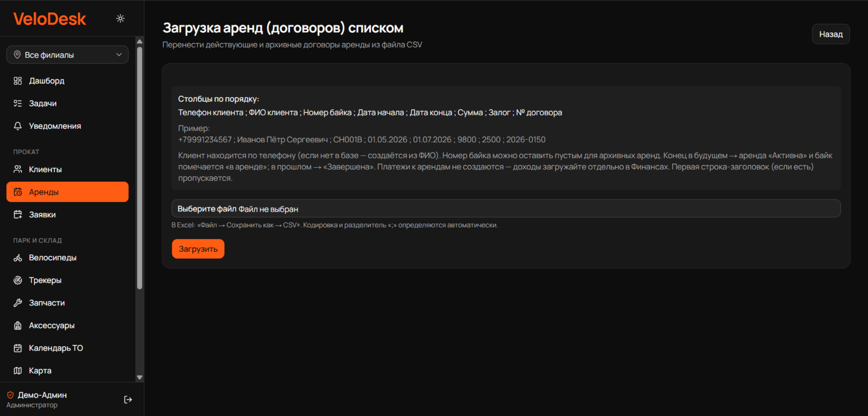This screenshot has height=416, width=868.
Task: Click the Календарь ТО calendar-check icon
Action: click(x=18, y=348)
